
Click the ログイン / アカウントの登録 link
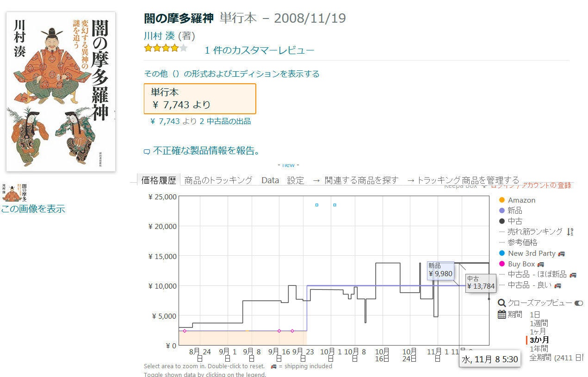click(531, 185)
